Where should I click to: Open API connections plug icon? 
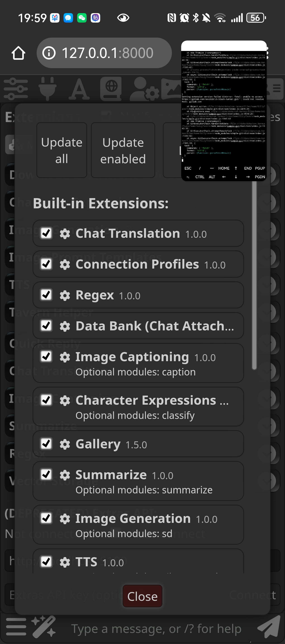point(47,89)
